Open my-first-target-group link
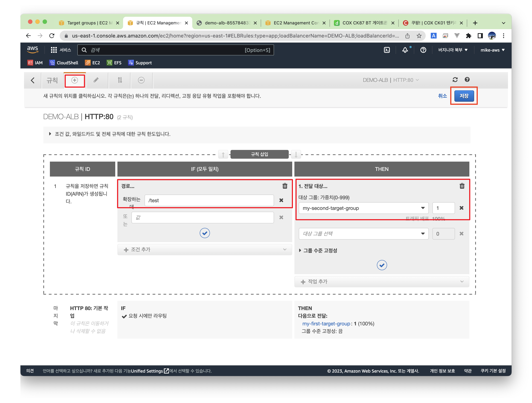The width and height of the screenshot is (532, 403). pyautogui.click(x=326, y=324)
